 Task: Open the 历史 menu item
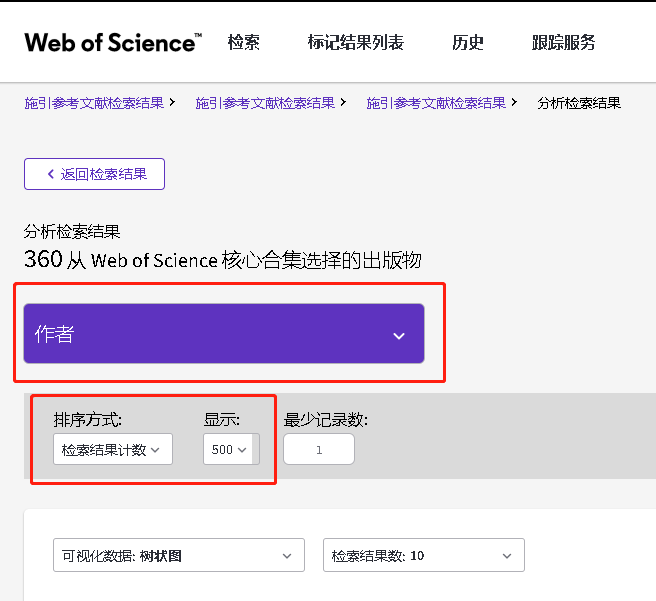[468, 43]
